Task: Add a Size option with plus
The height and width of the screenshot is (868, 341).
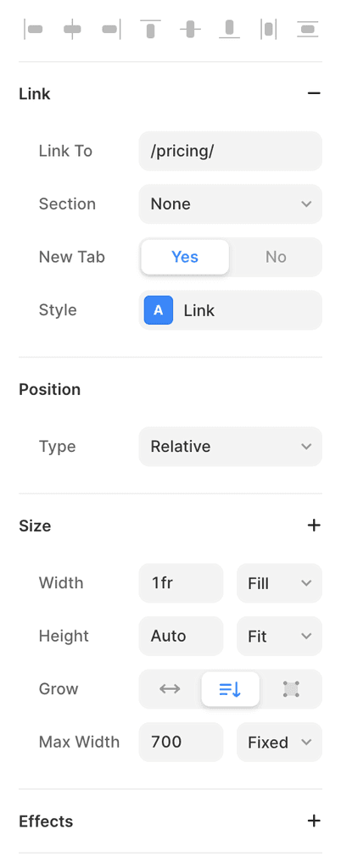Action: click(314, 526)
